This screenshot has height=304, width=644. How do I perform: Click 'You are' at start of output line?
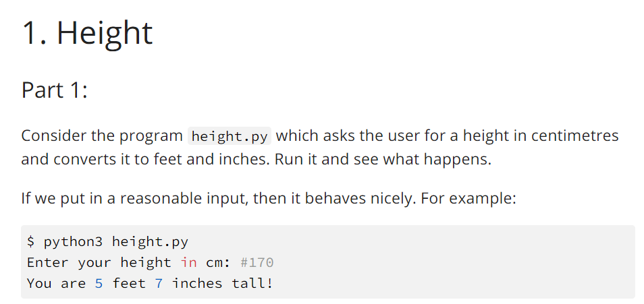coord(56,284)
